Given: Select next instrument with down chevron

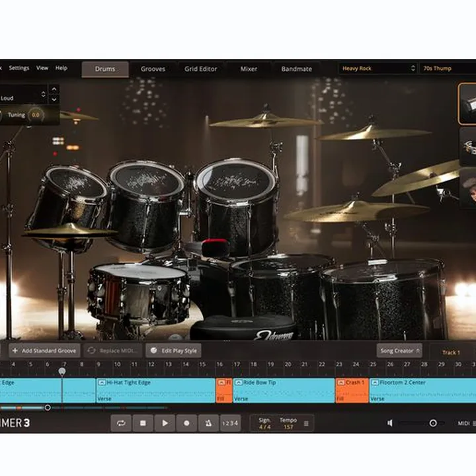Looking at the screenshot, I should tap(54, 99).
